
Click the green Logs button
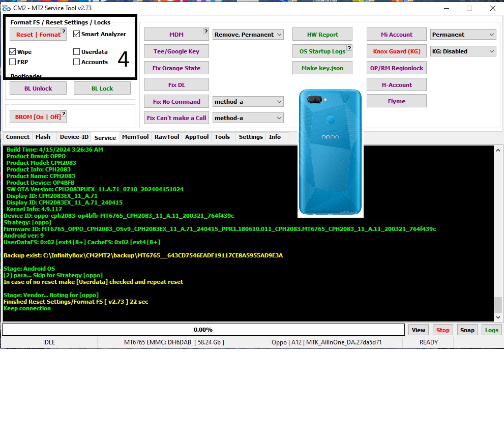coord(491,330)
